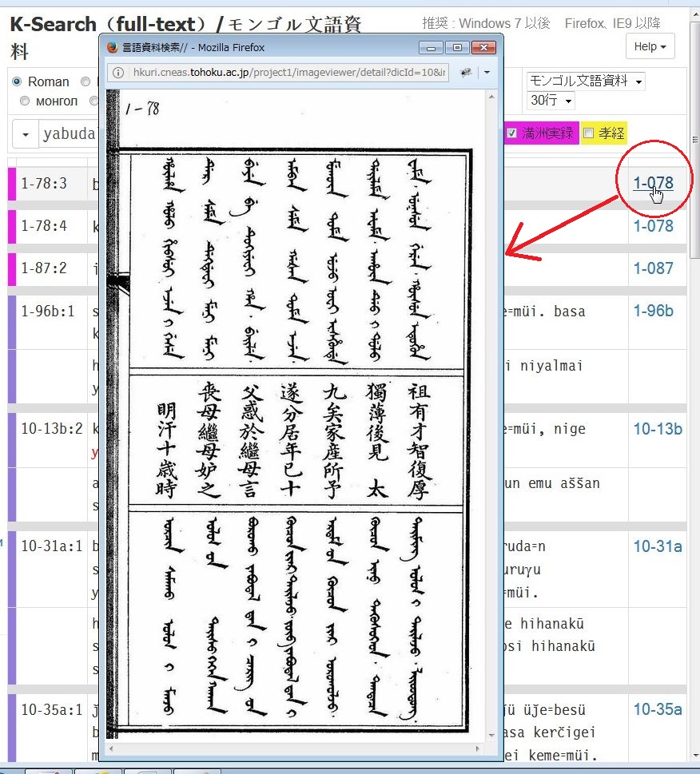This screenshot has height=774, width=700.
Task: Uncheck the 満洲実録 checkbox
Action: pos(512,133)
